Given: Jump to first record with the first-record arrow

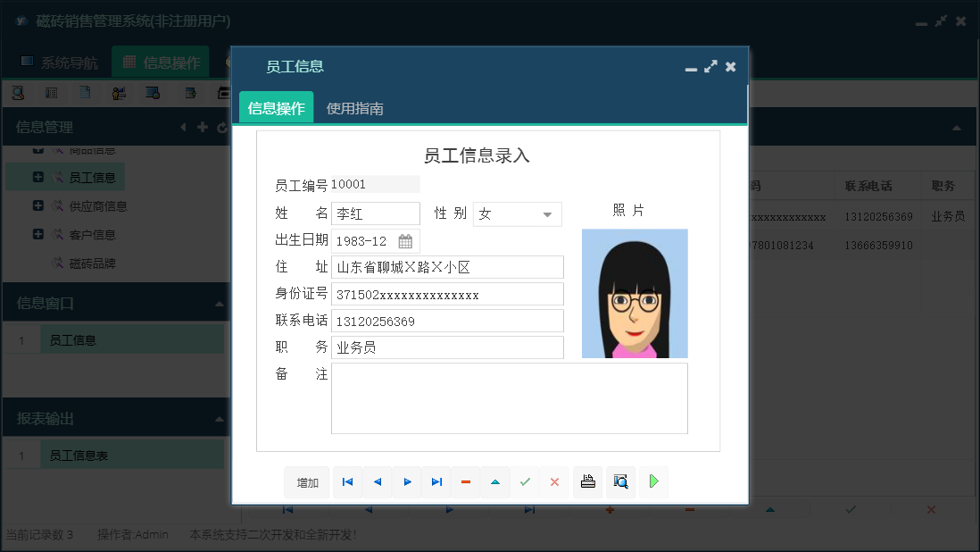Looking at the screenshot, I should tap(347, 481).
